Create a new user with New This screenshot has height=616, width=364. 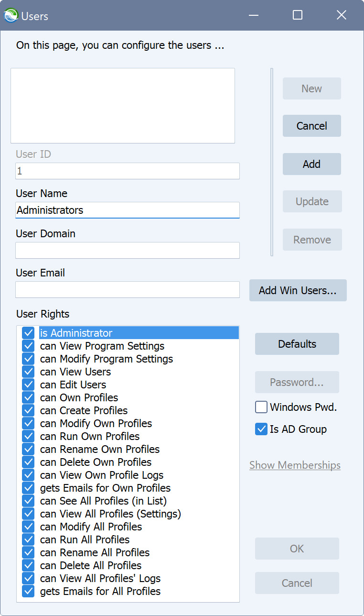(x=311, y=88)
